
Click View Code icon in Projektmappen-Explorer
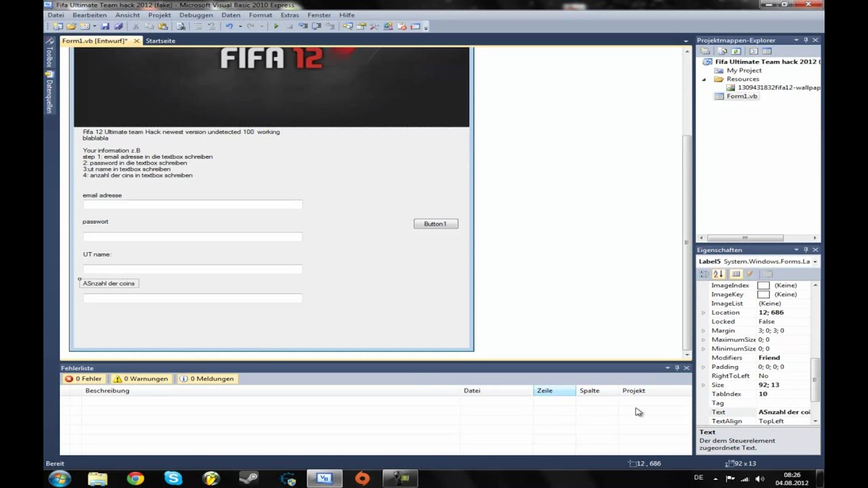point(753,51)
